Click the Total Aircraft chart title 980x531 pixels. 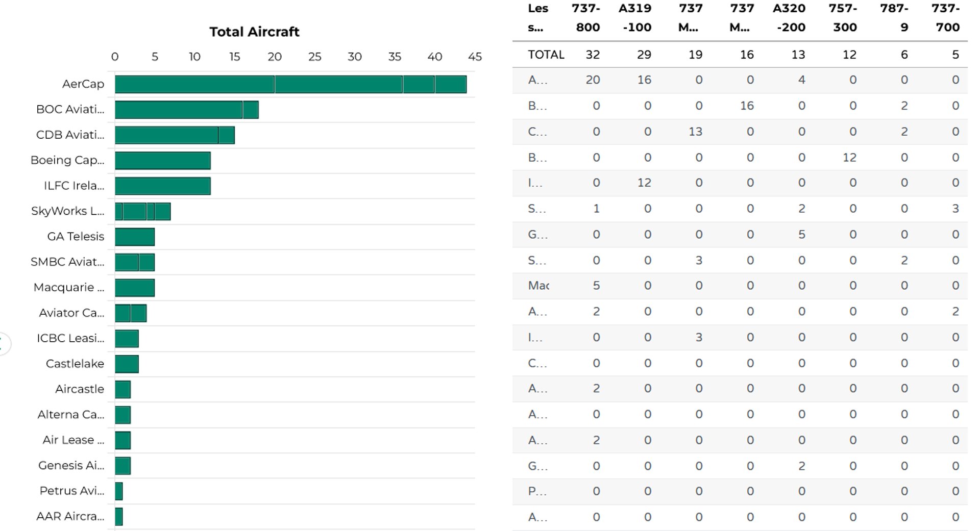tap(254, 32)
